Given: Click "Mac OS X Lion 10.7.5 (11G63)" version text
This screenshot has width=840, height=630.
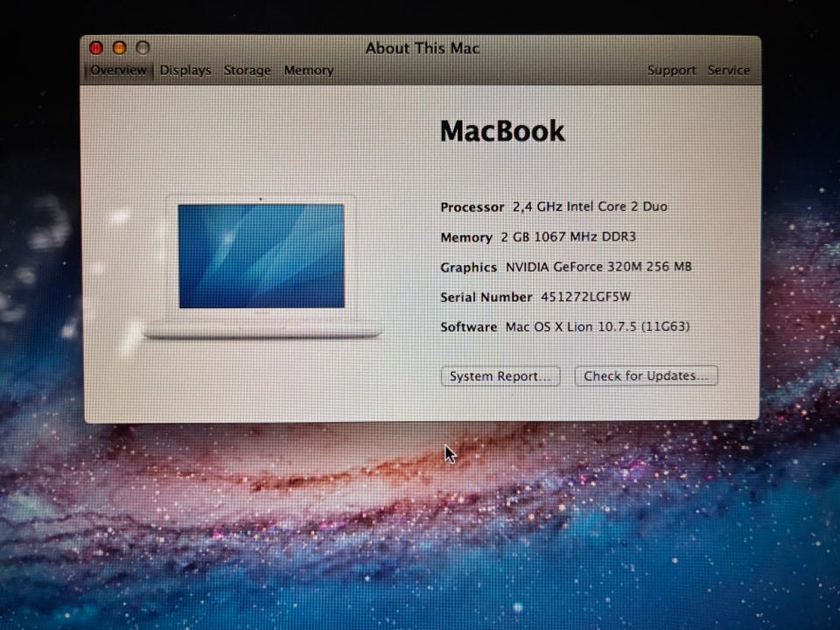Looking at the screenshot, I should 598,326.
